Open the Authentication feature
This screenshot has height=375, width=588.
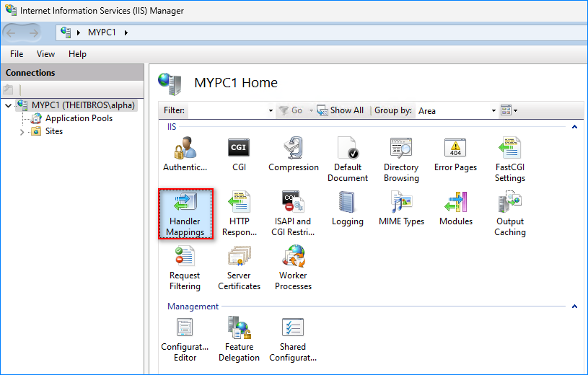click(x=185, y=154)
